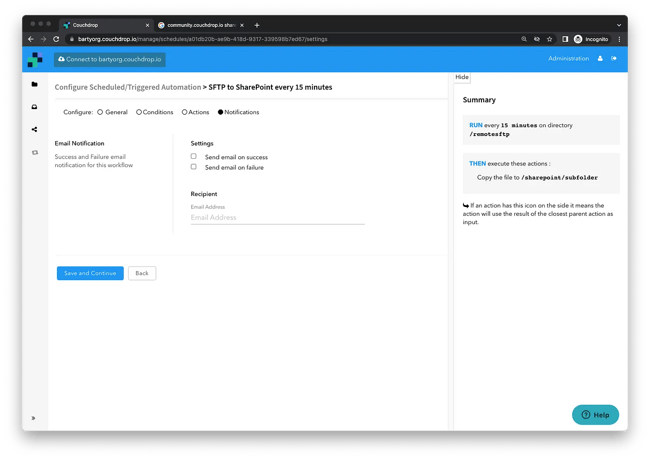Click the Share icon in sidebar
The height and width of the screenshot is (460, 650).
point(35,129)
